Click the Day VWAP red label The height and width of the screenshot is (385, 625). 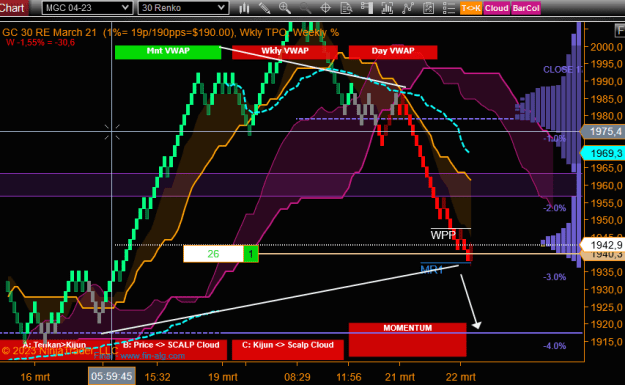point(393,52)
